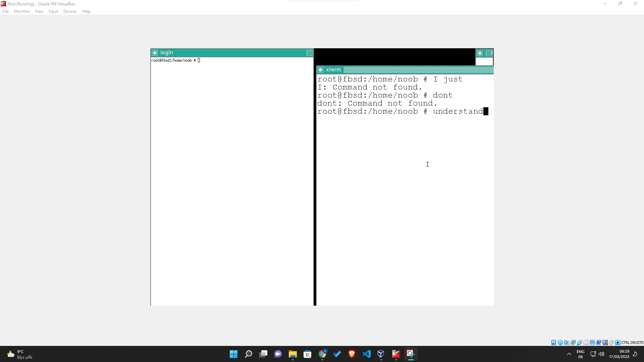Click the shared folders icon in VirtualBox status bar
This screenshot has height=362, width=644.
coord(586,343)
